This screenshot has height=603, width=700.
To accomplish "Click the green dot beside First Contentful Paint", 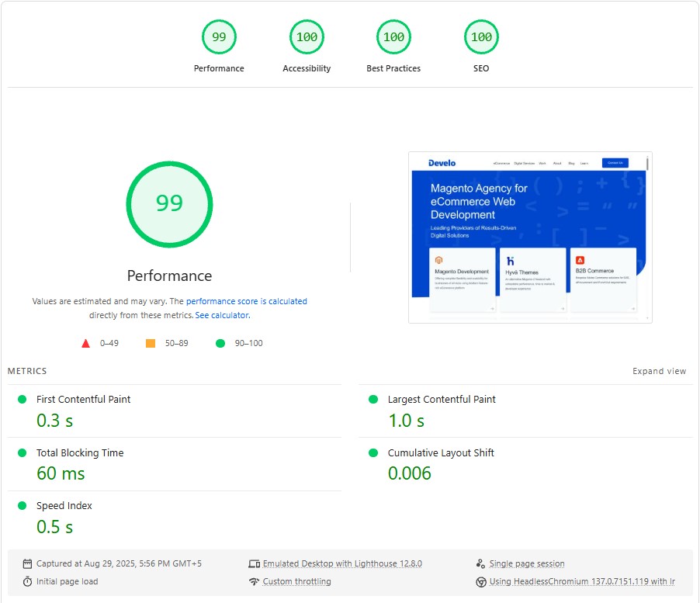I will (x=21, y=399).
